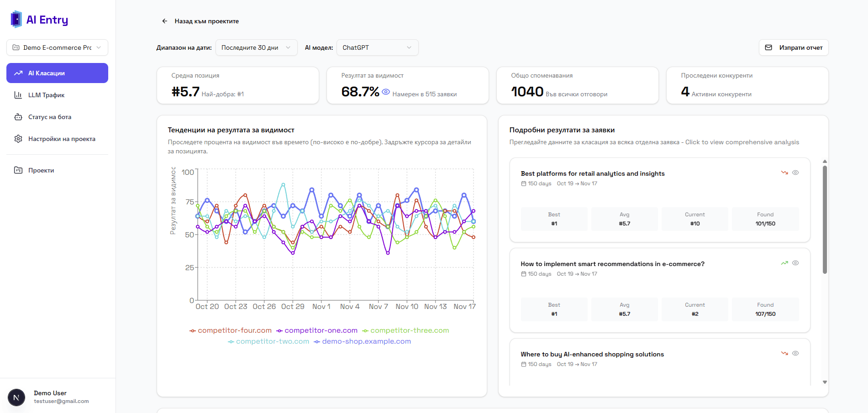Open the Последните 30 дни date dropdown
Image resolution: width=868 pixels, height=413 pixels.
coord(256,47)
